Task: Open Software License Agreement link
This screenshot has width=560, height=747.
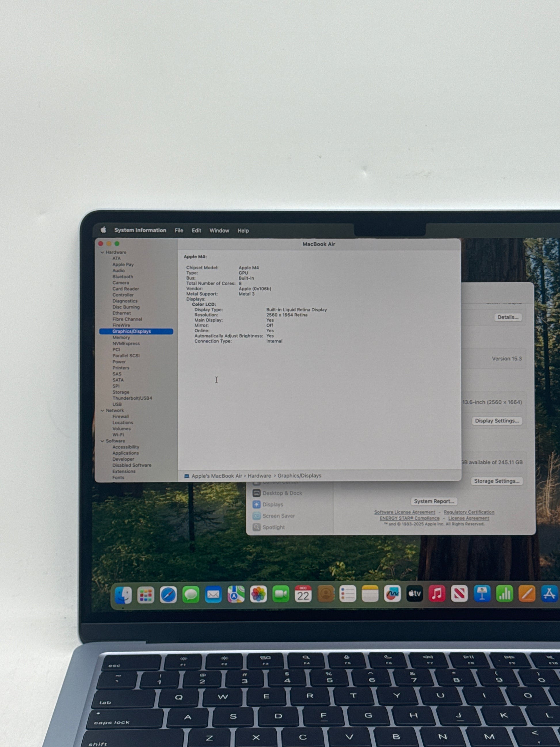Action: click(404, 512)
